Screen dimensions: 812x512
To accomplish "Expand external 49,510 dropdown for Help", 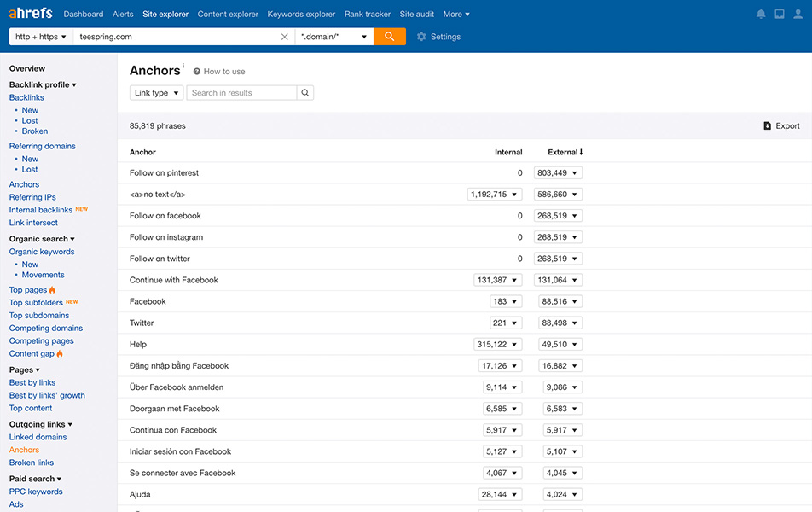I will pyautogui.click(x=560, y=344).
